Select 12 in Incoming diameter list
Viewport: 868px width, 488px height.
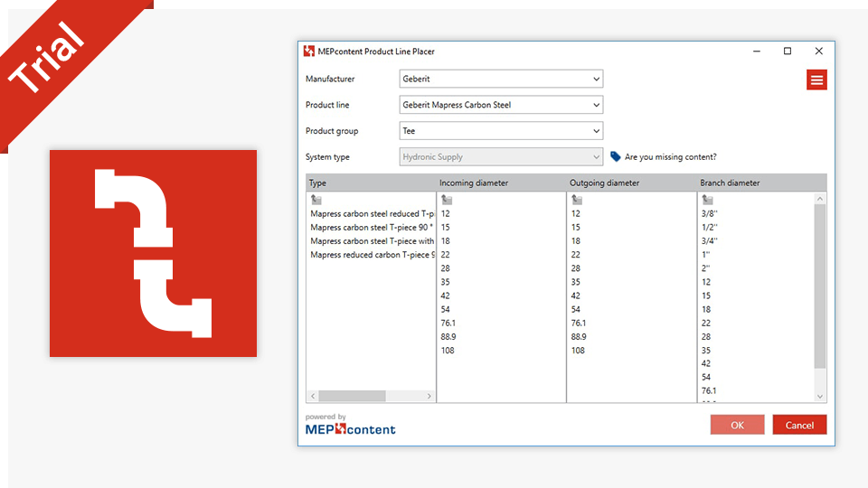pyautogui.click(x=445, y=213)
